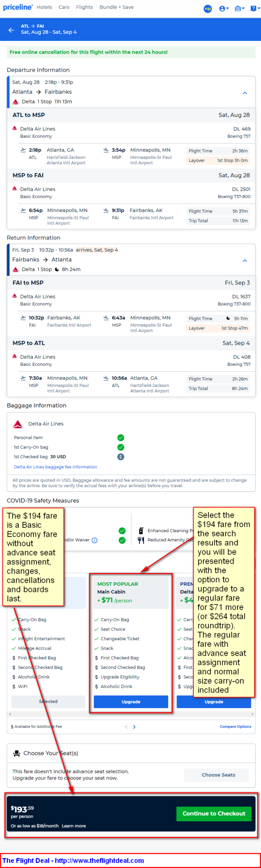Screen dimensions: 261x868
Task: Click Continue to Checkout button
Action: coord(214,814)
